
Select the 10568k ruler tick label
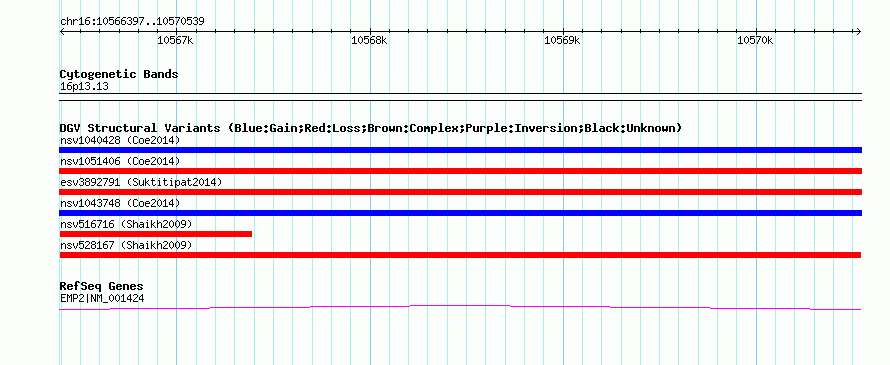pyautogui.click(x=369, y=40)
